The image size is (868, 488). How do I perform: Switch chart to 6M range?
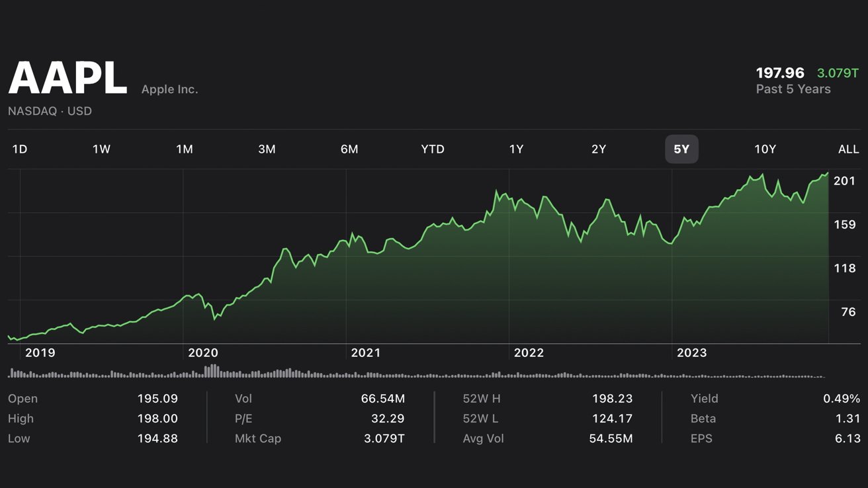349,149
